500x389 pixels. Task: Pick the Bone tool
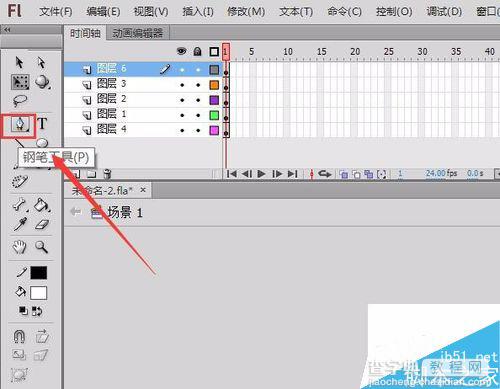click(20, 205)
